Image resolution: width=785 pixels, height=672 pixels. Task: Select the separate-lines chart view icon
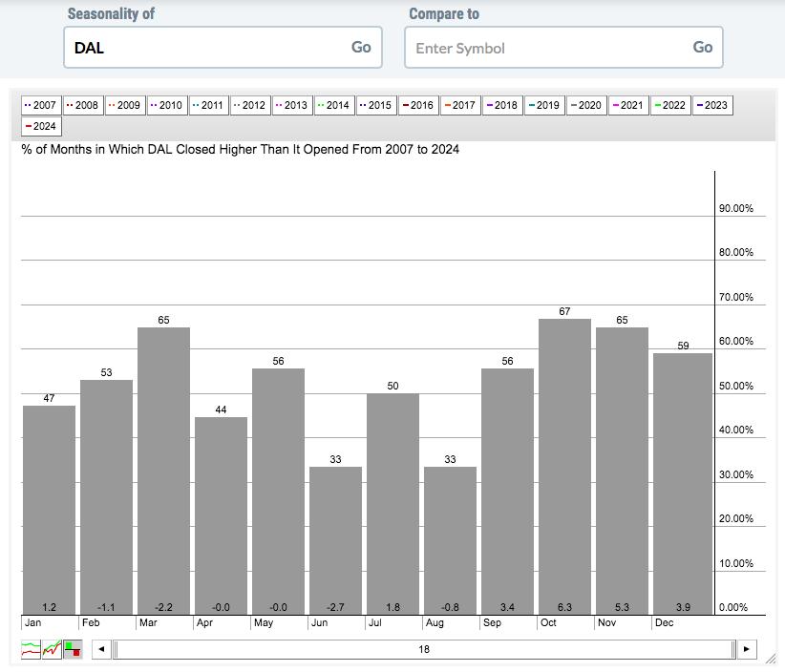(x=31, y=649)
